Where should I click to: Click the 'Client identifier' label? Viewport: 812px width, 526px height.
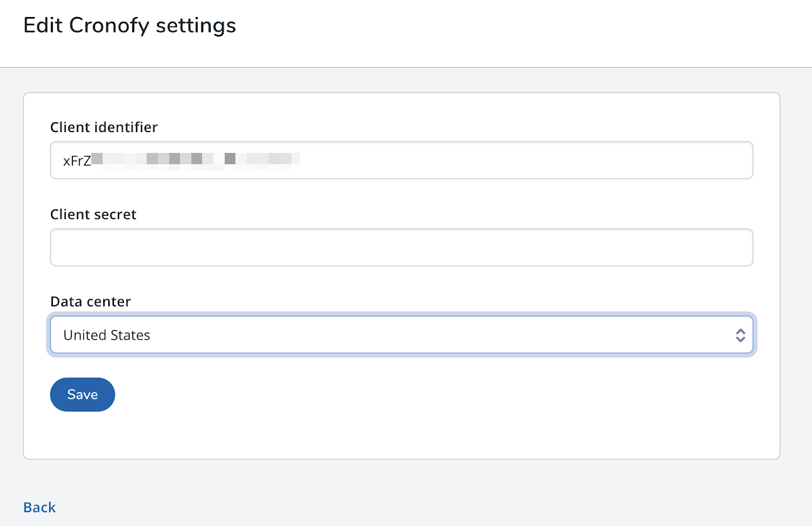pyautogui.click(x=104, y=127)
